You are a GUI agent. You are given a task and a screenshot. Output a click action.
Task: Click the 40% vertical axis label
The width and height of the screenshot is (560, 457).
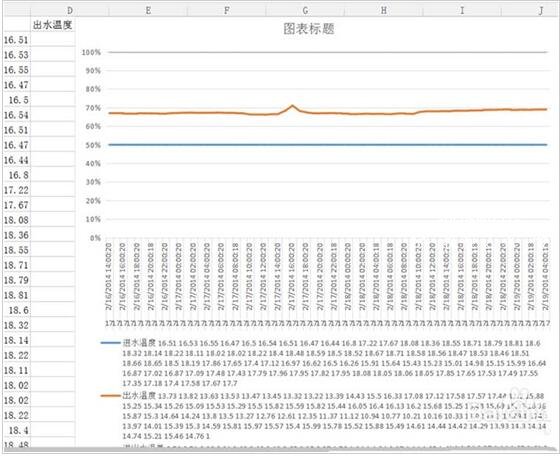pyautogui.click(x=93, y=164)
